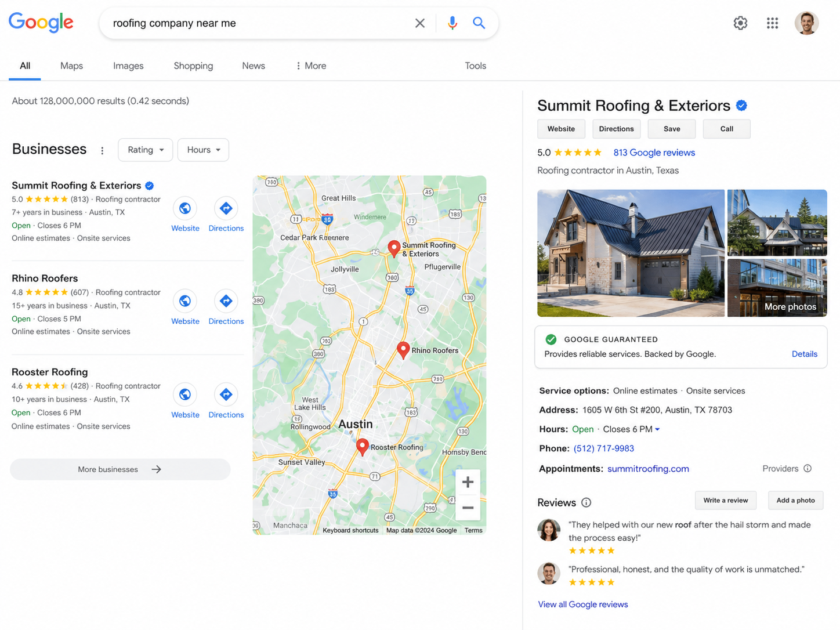Open the 813 Google reviews link

point(654,153)
